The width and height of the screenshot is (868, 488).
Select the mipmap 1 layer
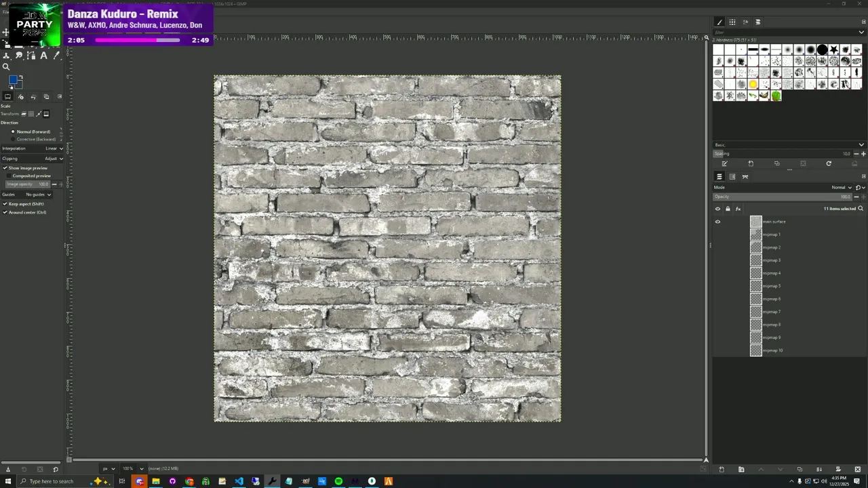point(789,235)
